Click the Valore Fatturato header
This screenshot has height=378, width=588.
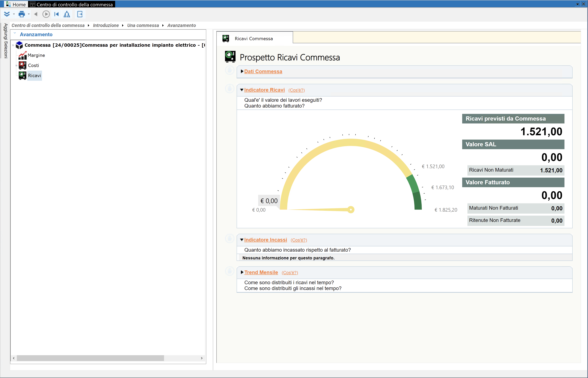pos(513,182)
